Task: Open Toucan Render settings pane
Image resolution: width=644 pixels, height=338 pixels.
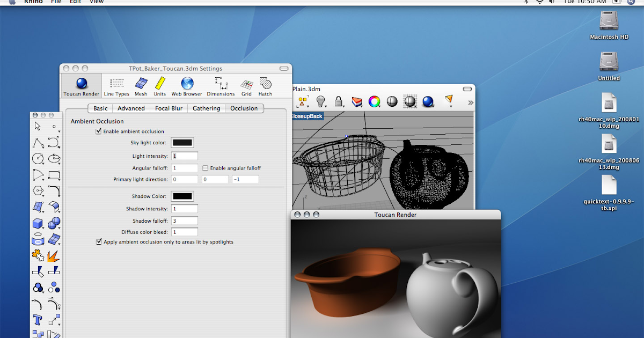Action: coord(82,86)
